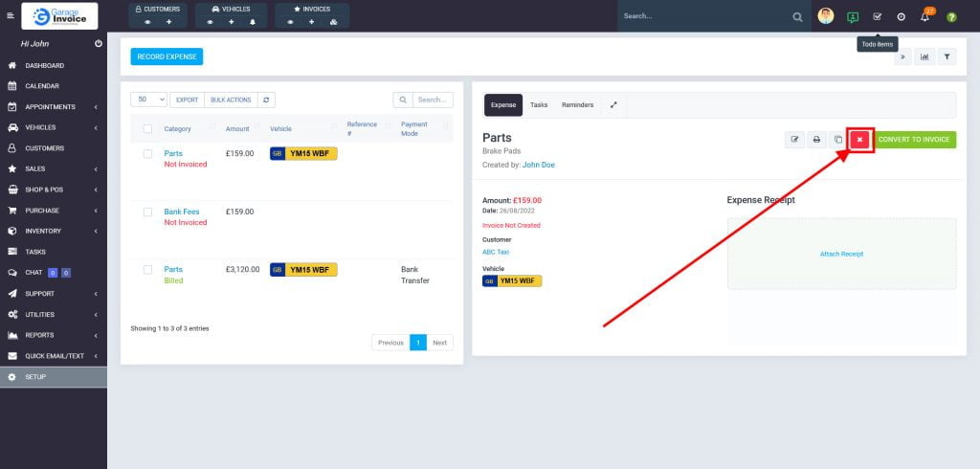Image resolution: width=980 pixels, height=469 pixels.
Task: Open the 50 entries-per-page dropdown
Action: (x=148, y=100)
